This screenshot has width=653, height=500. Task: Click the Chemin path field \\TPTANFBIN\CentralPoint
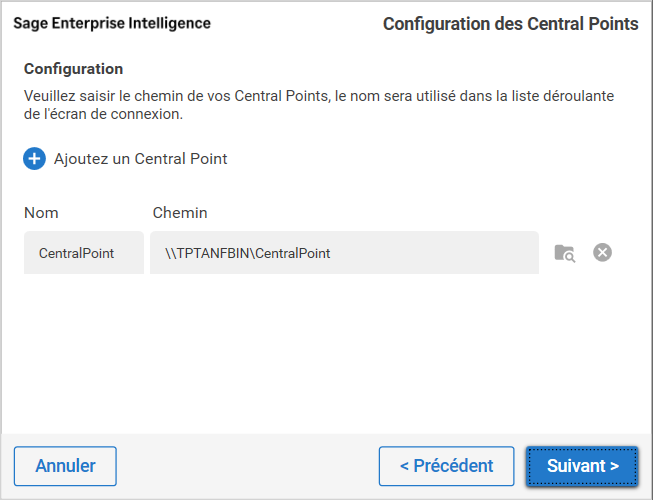pos(344,253)
